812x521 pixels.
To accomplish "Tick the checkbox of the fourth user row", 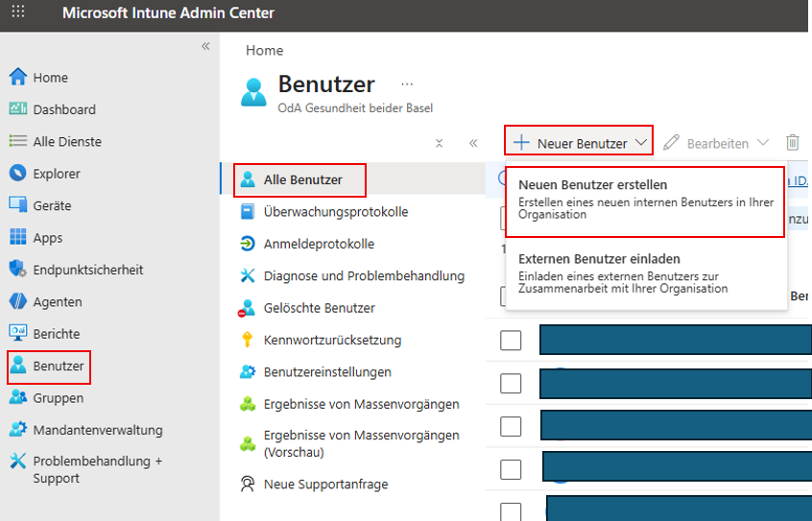I will coord(511,470).
